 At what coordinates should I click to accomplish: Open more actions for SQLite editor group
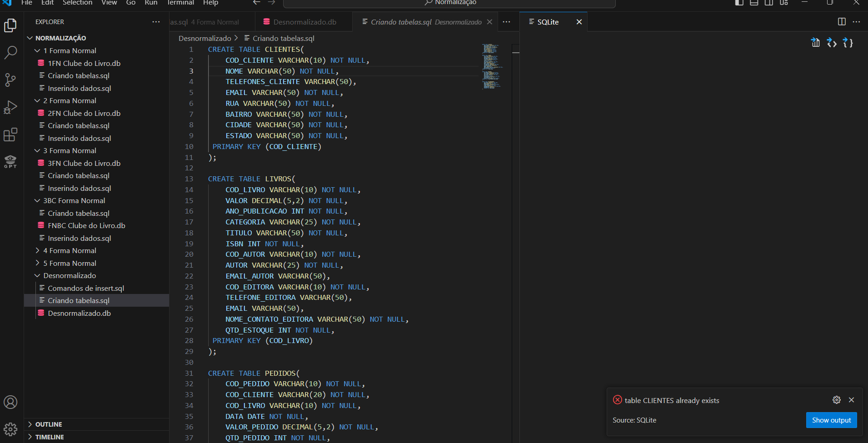856,22
